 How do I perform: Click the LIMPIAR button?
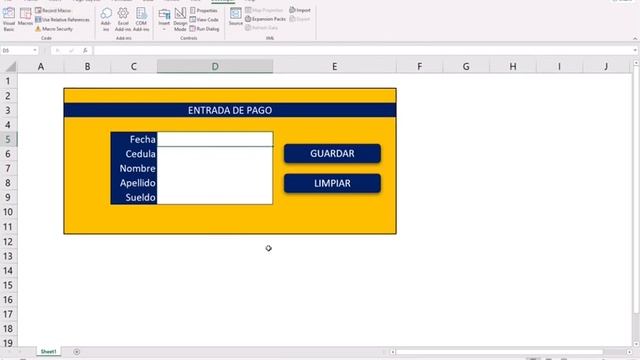point(332,183)
